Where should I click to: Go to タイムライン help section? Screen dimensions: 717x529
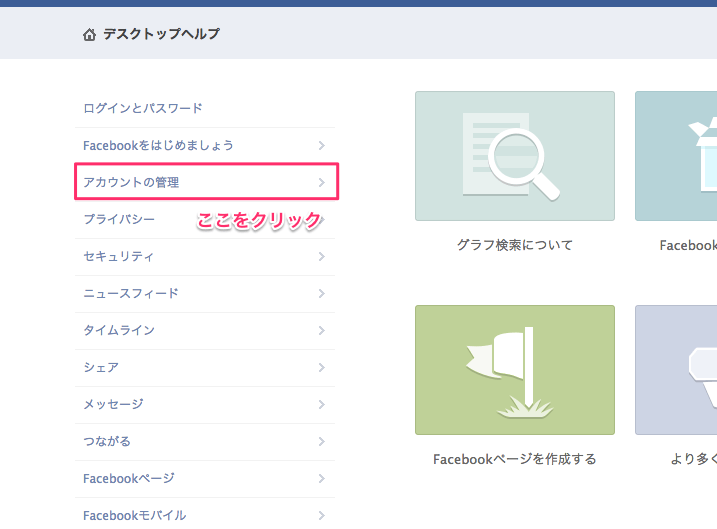click(119, 331)
